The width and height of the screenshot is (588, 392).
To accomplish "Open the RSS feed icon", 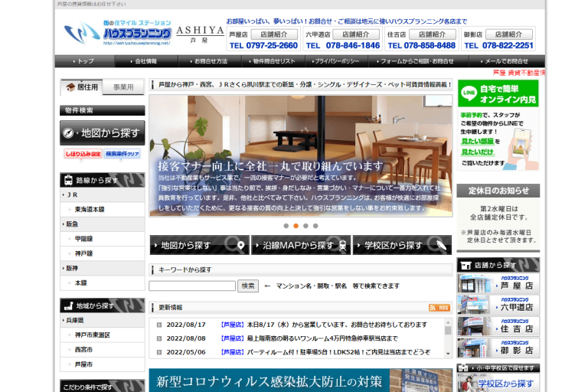I will pyautogui.click(x=439, y=308).
